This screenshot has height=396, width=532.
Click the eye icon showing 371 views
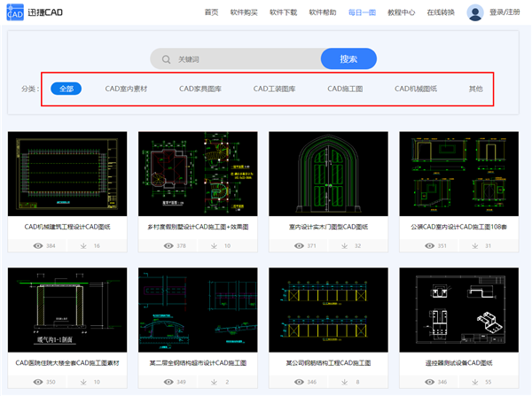pos(299,245)
